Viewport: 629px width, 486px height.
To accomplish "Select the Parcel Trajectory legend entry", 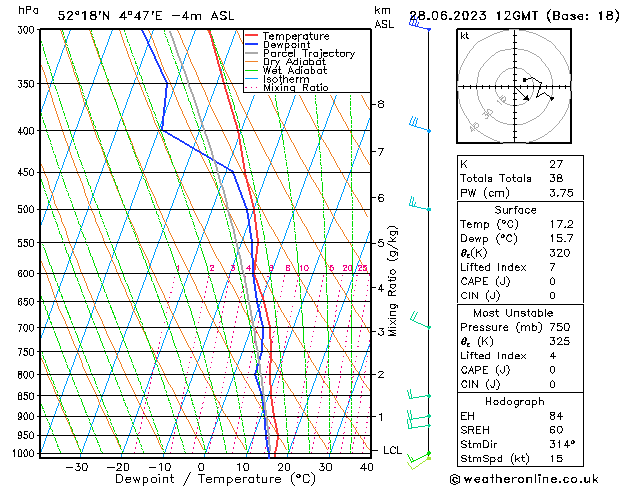I will pos(308,54).
